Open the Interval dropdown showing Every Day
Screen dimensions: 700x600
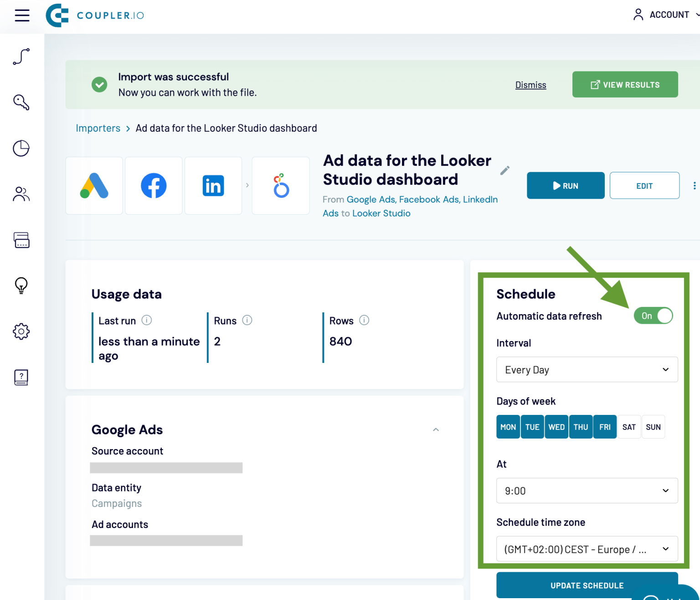pyautogui.click(x=587, y=369)
